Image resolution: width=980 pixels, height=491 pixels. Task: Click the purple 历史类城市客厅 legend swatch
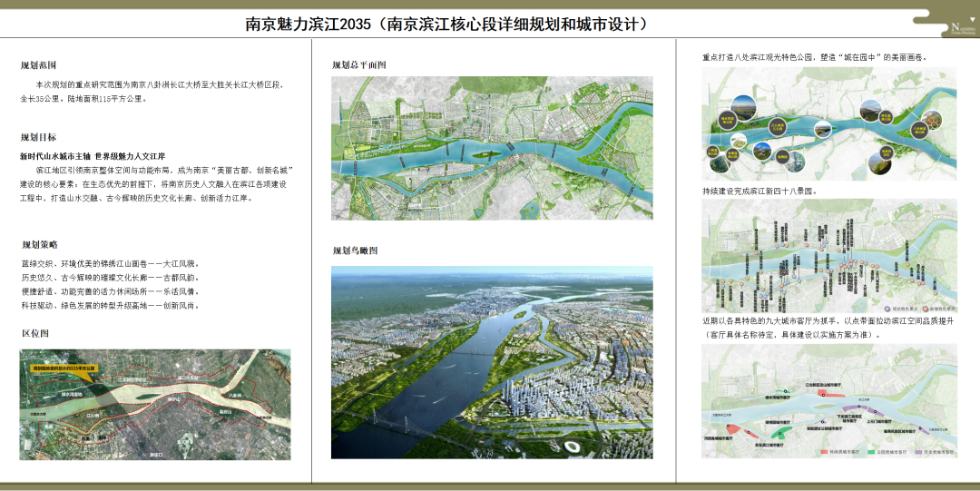(x=918, y=452)
